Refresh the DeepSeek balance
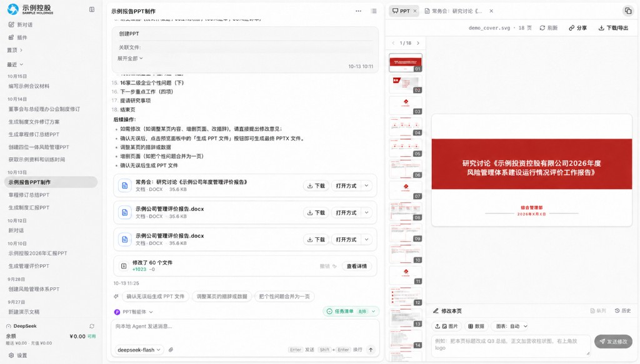 (x=92, y=326)
